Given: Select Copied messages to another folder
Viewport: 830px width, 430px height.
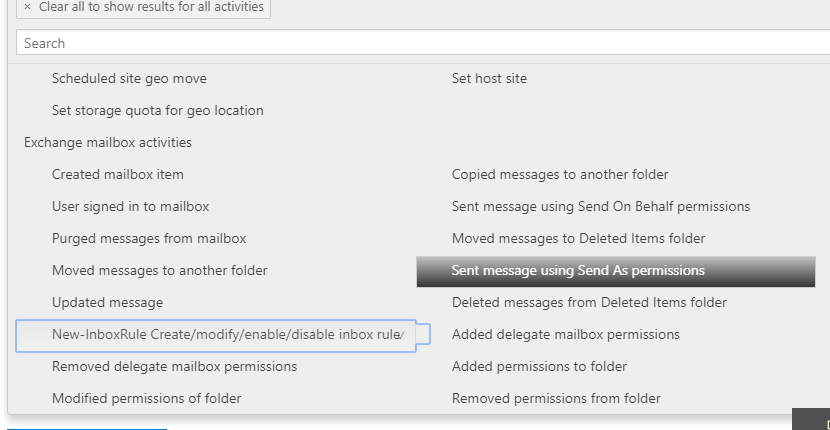Looking at the screenshot, I should coord(560,174).
